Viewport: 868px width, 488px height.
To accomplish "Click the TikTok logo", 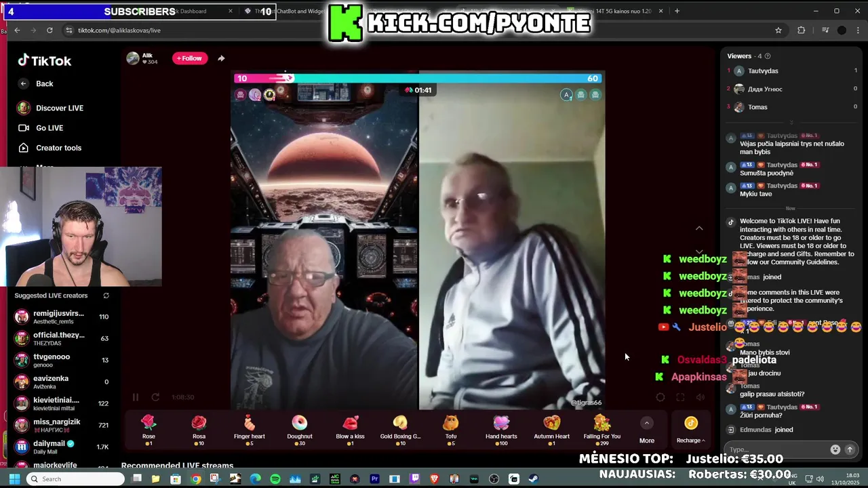I will 45,60.
